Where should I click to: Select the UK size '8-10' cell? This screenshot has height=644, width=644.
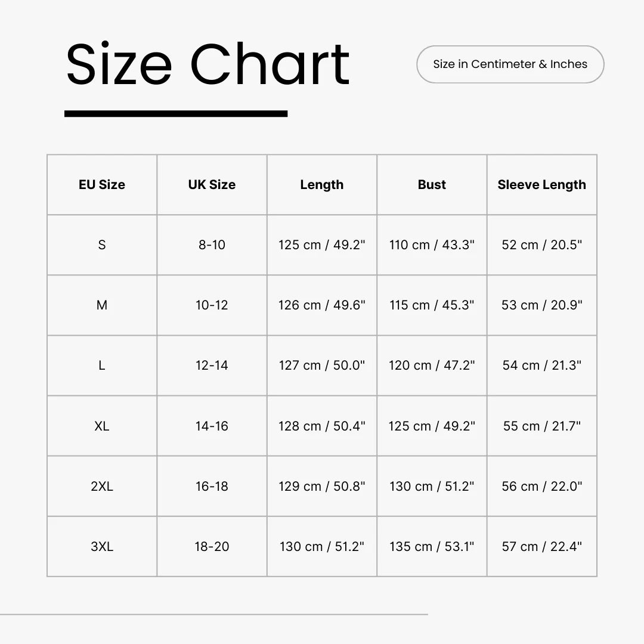coord(212,245)
